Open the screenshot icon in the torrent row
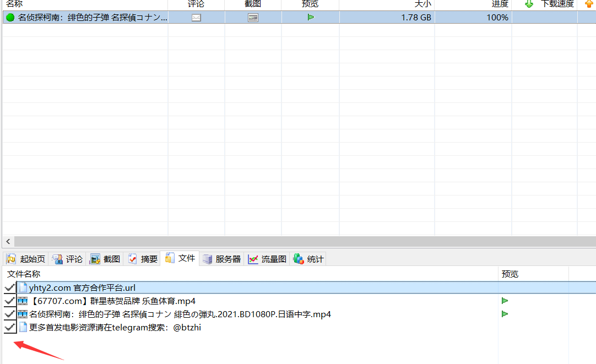 pos(253,18)
